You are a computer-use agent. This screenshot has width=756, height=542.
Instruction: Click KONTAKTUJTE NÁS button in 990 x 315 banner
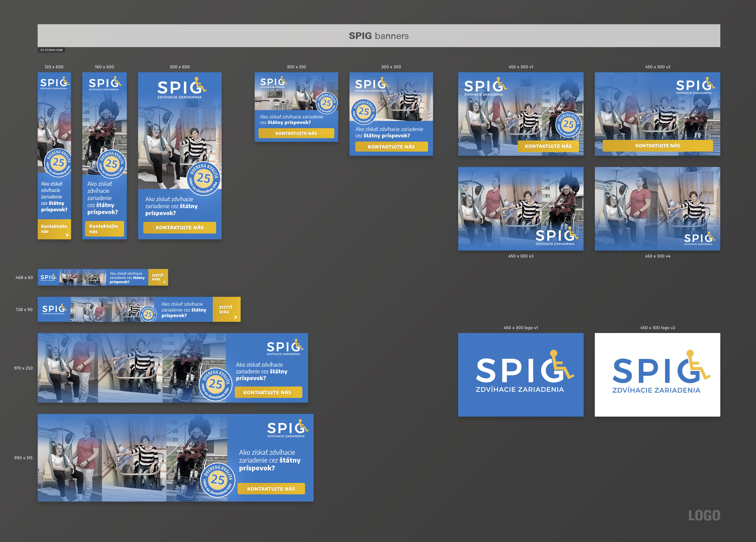[x=271, y=489]
